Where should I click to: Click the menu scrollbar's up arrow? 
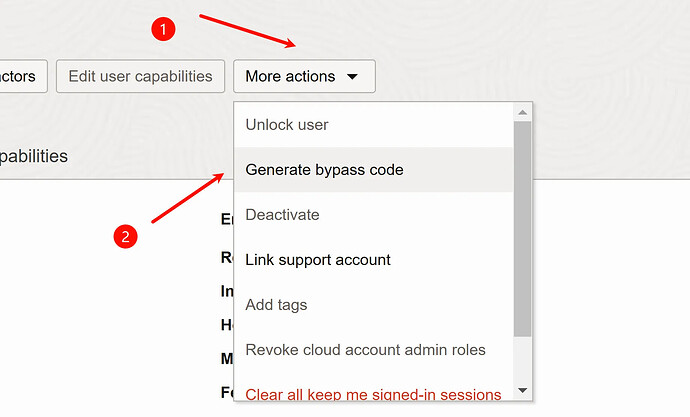coord(522,113)
